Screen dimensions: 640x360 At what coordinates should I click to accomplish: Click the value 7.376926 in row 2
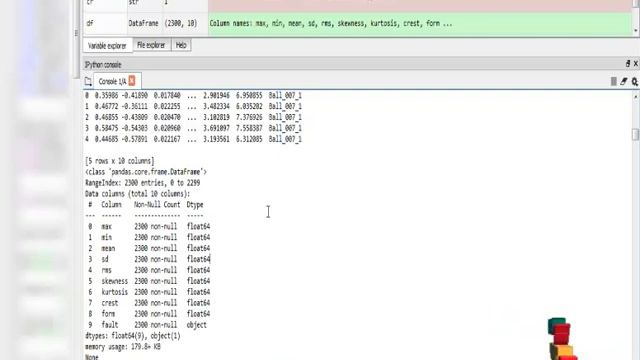coord(249,118)
